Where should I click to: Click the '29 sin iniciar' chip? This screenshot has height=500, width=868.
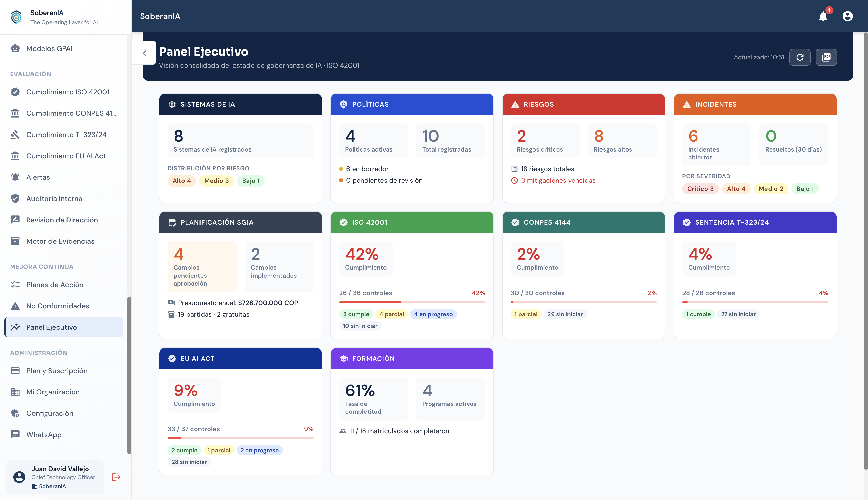[x=565, y=314]
